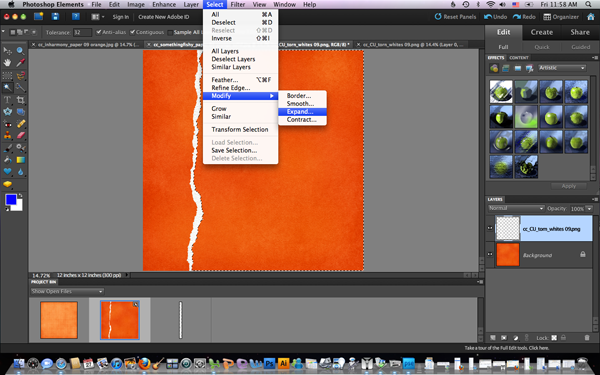Hide the Background layer visibility eye
Image resolution: width=600 pixels, height=375 pixels.
coord(490,254)
